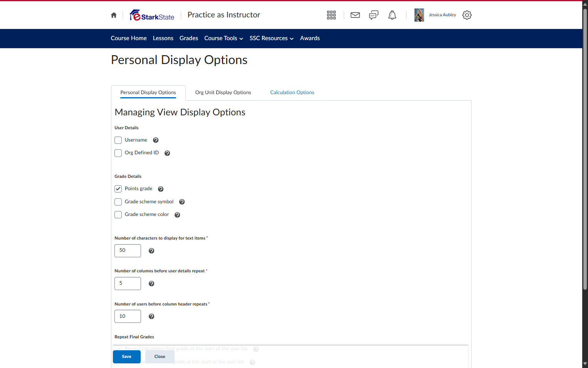Show help for Username option

156,140
